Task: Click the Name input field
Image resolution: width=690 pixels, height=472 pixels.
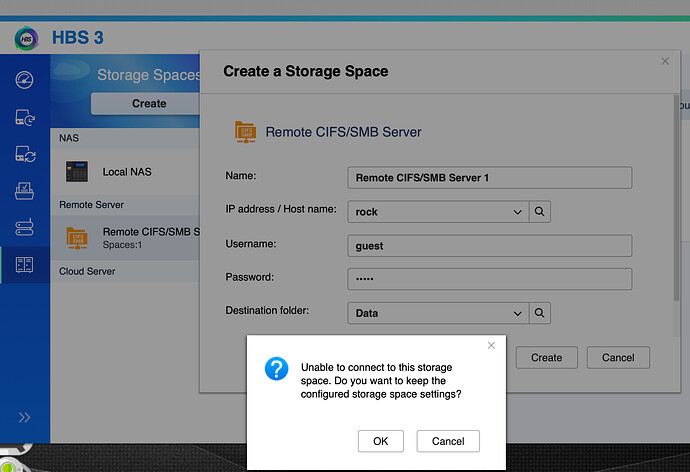Action: tap(490, 178)
